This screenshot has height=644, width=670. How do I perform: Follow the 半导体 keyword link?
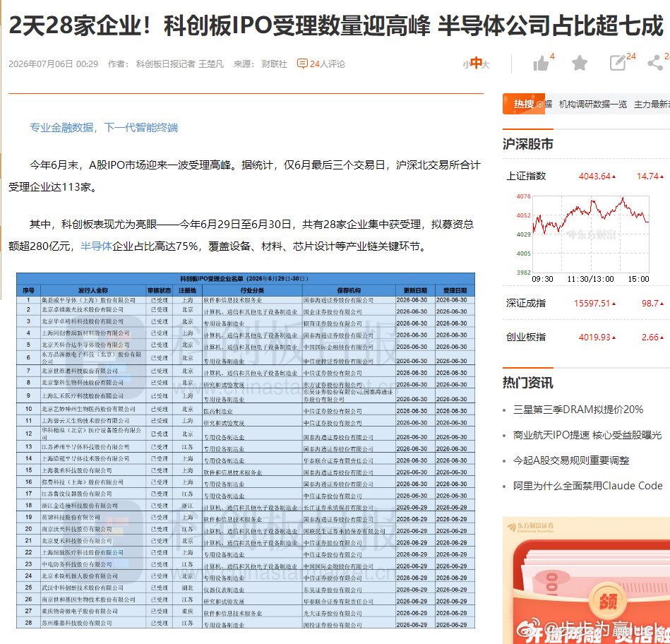(96, 246)
